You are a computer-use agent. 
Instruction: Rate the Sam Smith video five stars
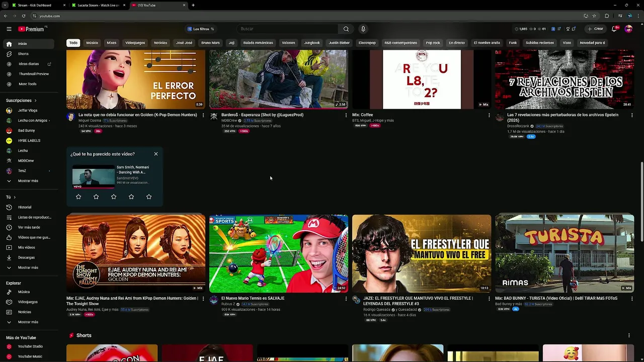[149, 197]
